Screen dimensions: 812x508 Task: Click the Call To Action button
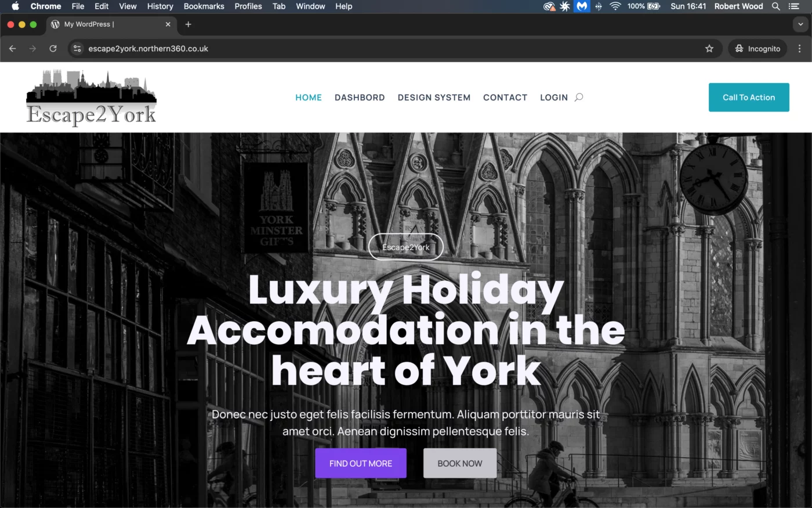[x=749, y=98]
